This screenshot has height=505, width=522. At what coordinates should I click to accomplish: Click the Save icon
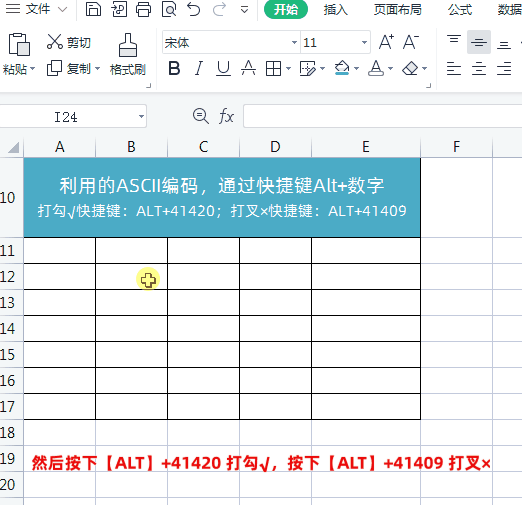click(93, 9)
